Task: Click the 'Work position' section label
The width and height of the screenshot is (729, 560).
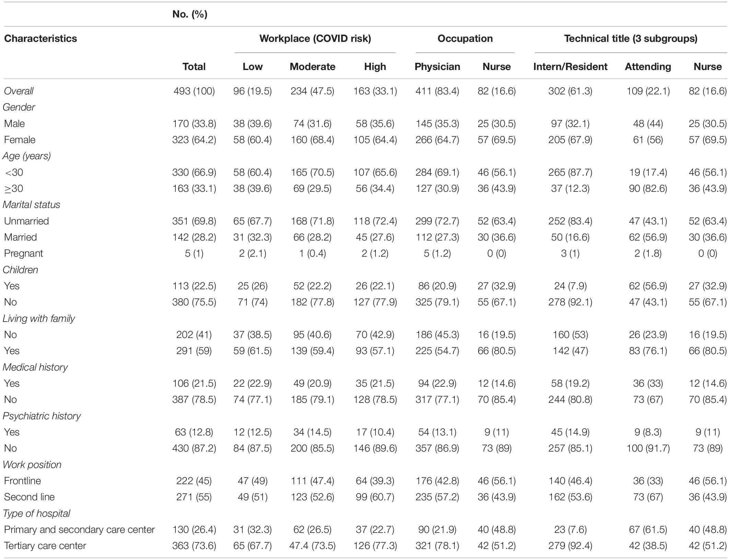Action: point(32,465)
